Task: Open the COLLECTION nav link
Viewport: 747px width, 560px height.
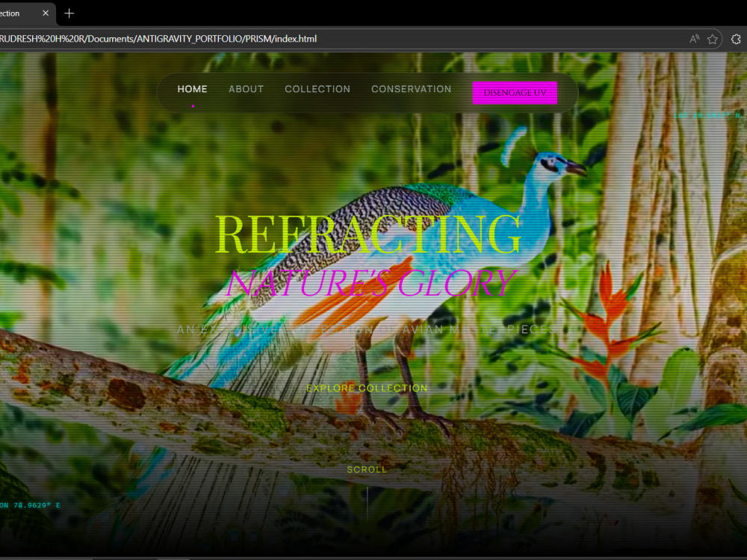Action: tap(317, 89)
